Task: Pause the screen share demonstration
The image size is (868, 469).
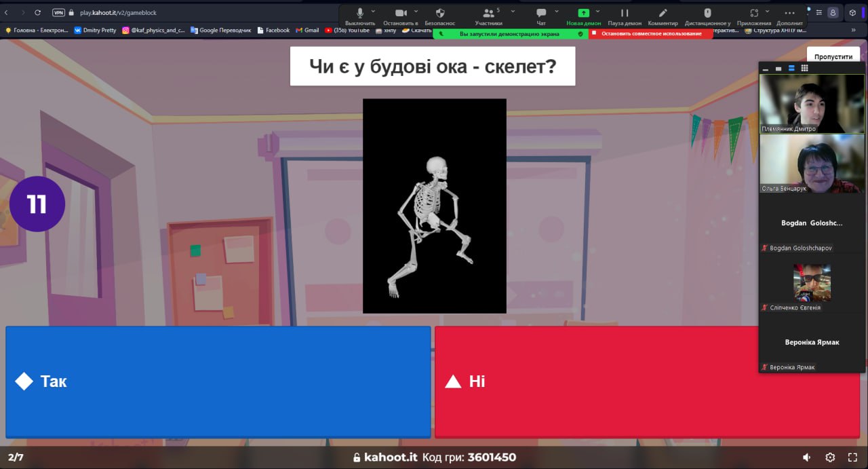Action: 625,14
